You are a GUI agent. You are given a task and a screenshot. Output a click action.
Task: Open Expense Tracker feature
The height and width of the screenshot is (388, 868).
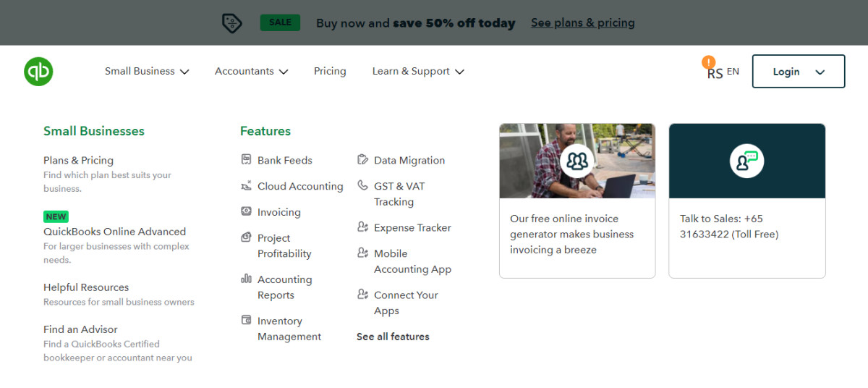412,227
